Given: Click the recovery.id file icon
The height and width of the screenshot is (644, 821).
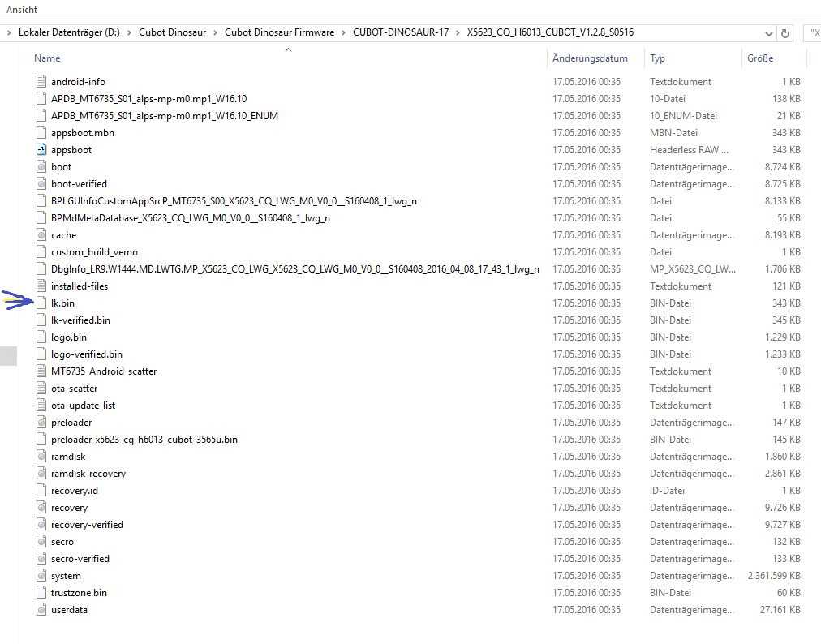Looking at the screenshot, I should click(41, 490).
